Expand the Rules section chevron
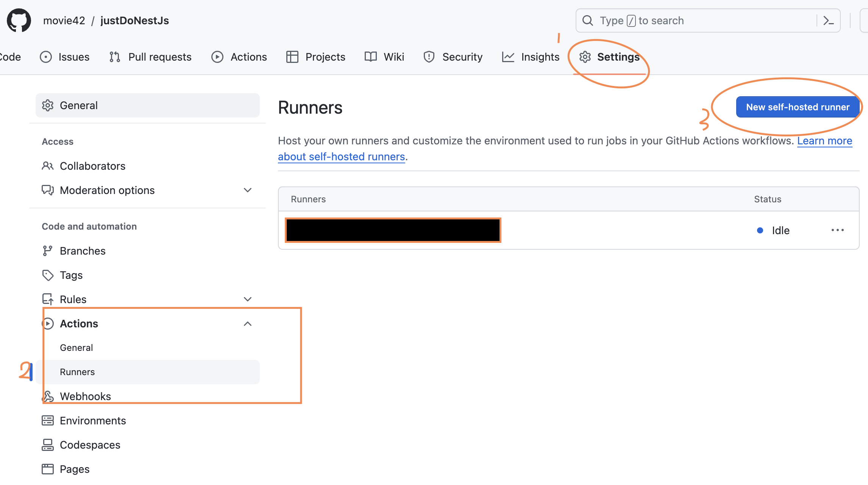This screenshot has width=868, height=485. [248, 299]
